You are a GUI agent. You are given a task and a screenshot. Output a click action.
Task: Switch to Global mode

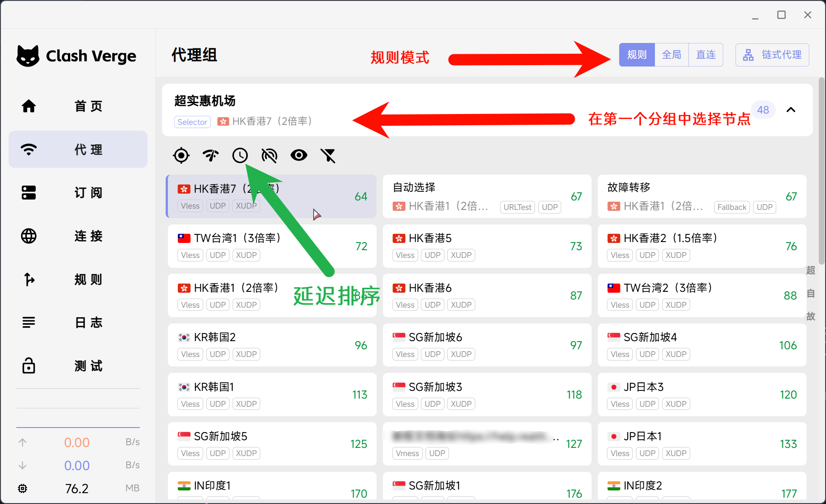pyautogui.click(x=671, y=55)
